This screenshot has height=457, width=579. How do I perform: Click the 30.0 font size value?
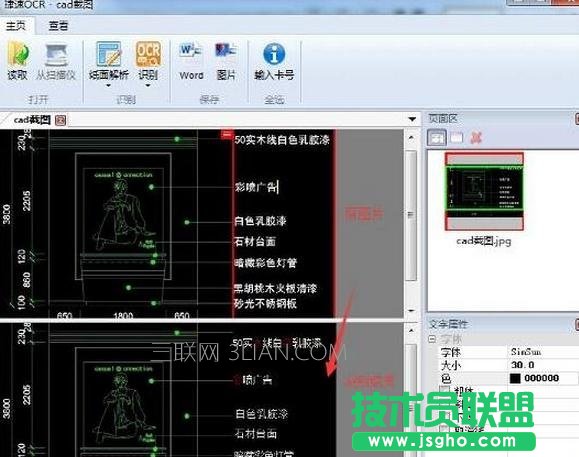[523, 365]
